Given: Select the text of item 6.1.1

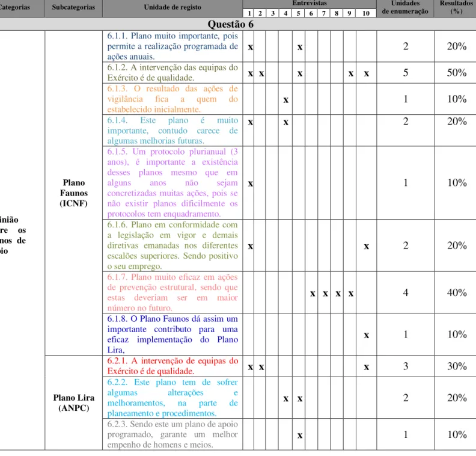Looking at the screenshot, I should tap(172, 46).
